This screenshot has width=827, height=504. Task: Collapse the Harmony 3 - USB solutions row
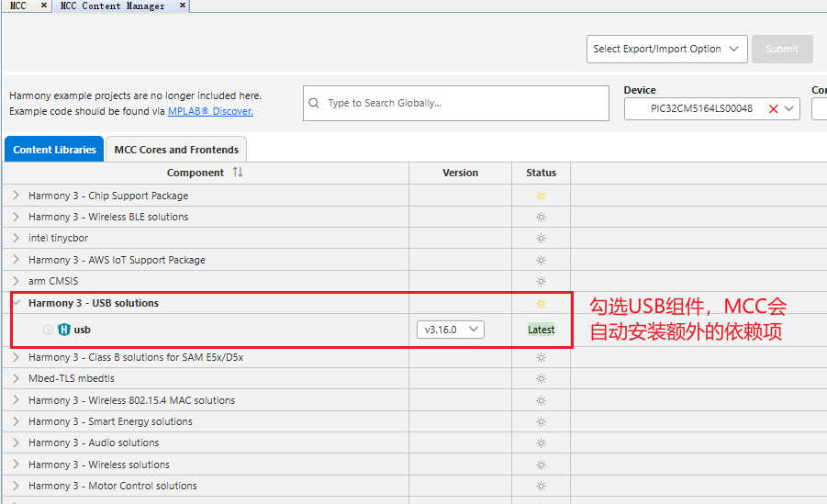pyautogui.click(x=16, y=303)
